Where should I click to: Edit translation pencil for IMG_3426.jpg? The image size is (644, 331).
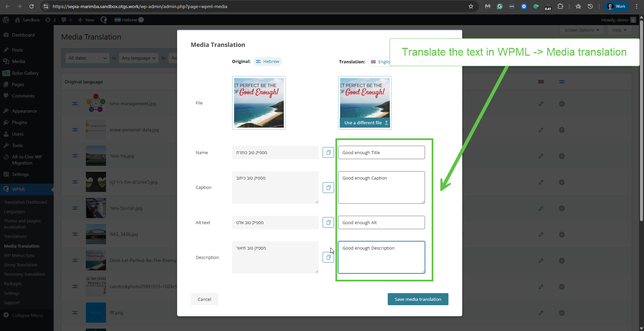click(x=541, y=235)
